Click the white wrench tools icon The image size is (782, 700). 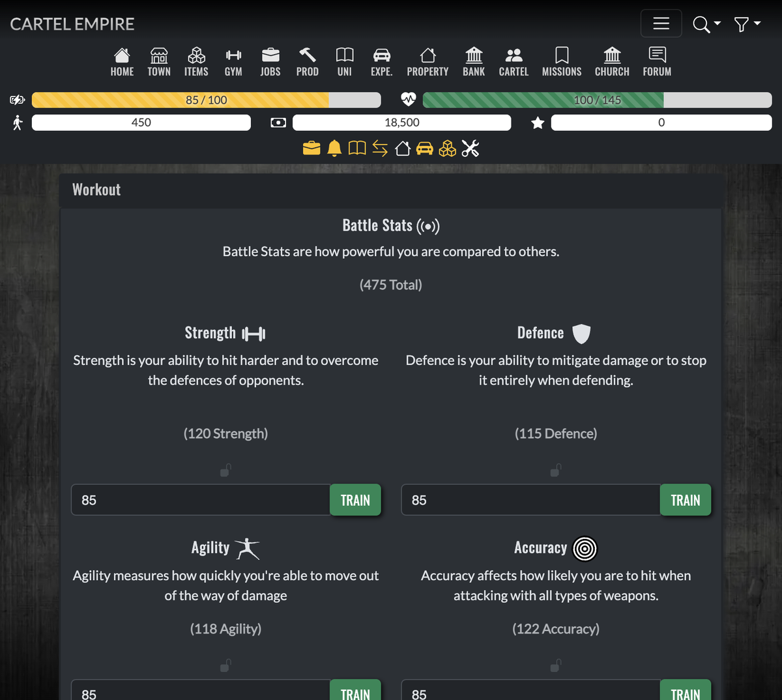471,149
